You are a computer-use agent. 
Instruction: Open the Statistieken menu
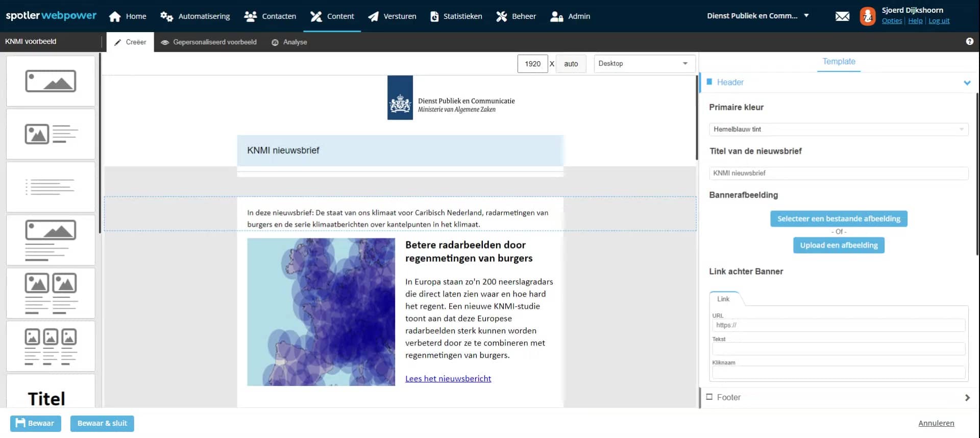[x=456, y=16]
